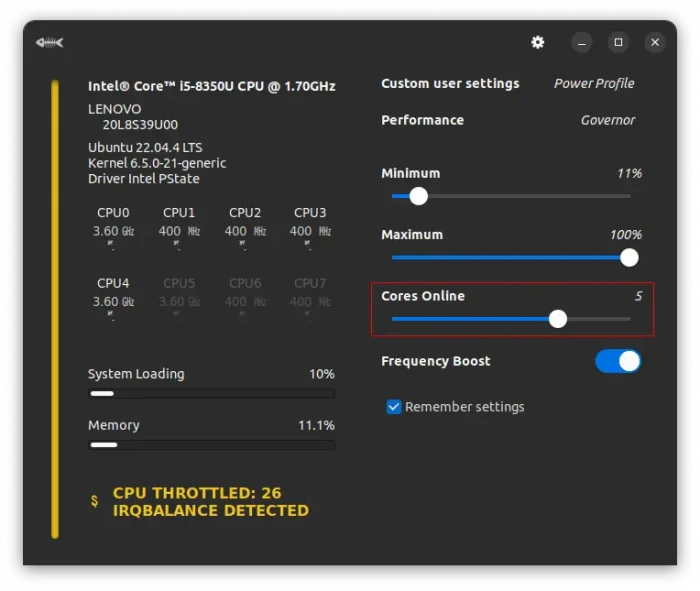Click the fishbone app logo icon
Viewport: 700px width, 591px height.
49,42
